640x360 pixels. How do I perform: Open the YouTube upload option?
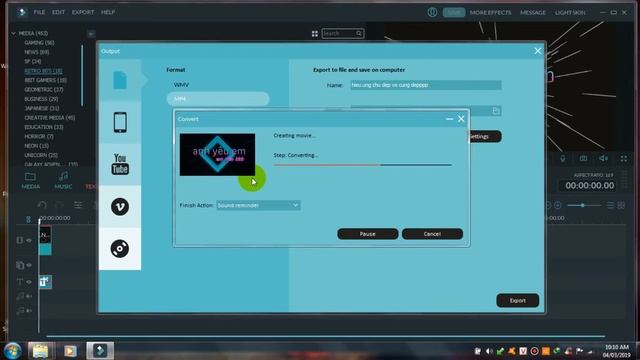tap(120, 164)
